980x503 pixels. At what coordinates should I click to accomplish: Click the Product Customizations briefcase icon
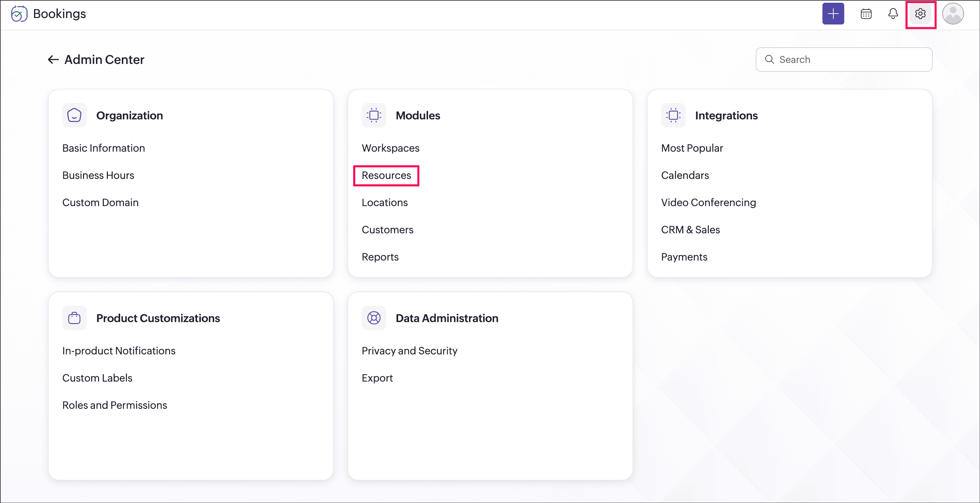coord(74,318)
